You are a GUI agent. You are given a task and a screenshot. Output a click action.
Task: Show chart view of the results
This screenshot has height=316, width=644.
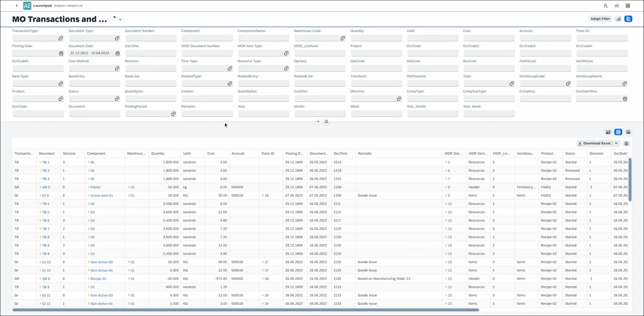point(608,132)
